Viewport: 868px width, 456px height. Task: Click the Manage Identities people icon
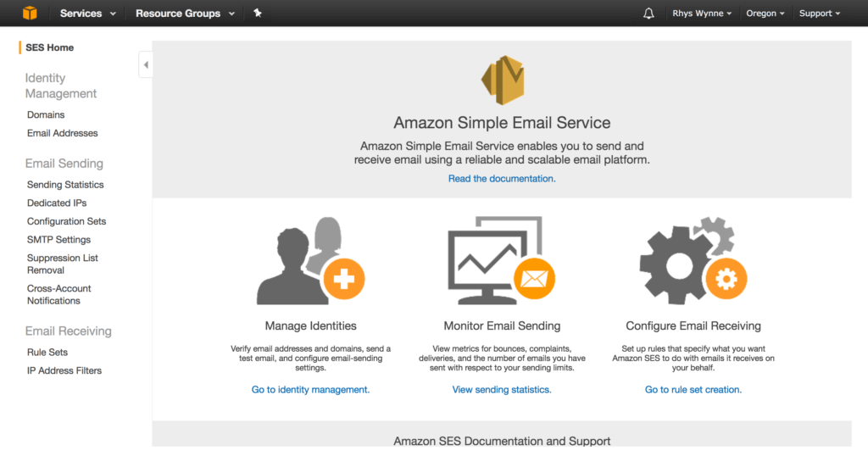click(310, 260)
